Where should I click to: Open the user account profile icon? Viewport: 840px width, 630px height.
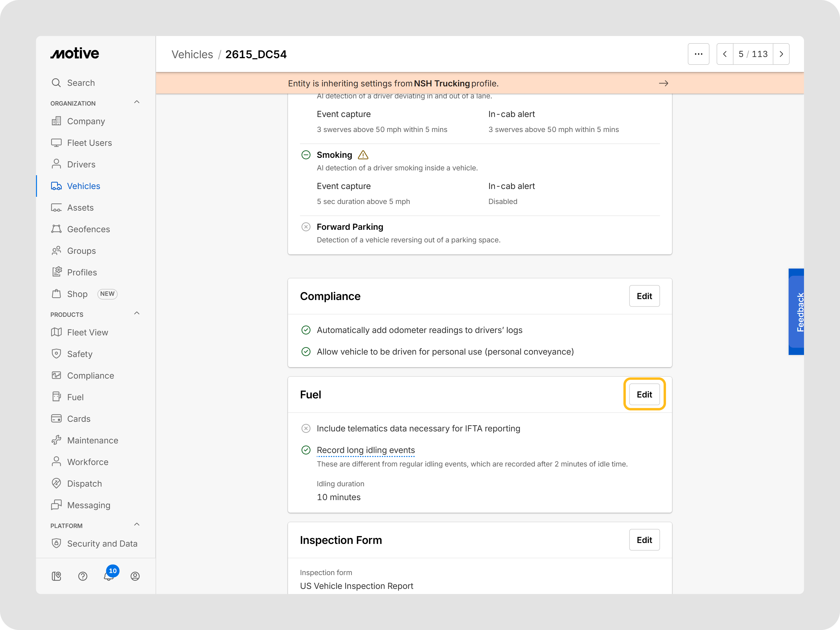(x=135, y=576)
